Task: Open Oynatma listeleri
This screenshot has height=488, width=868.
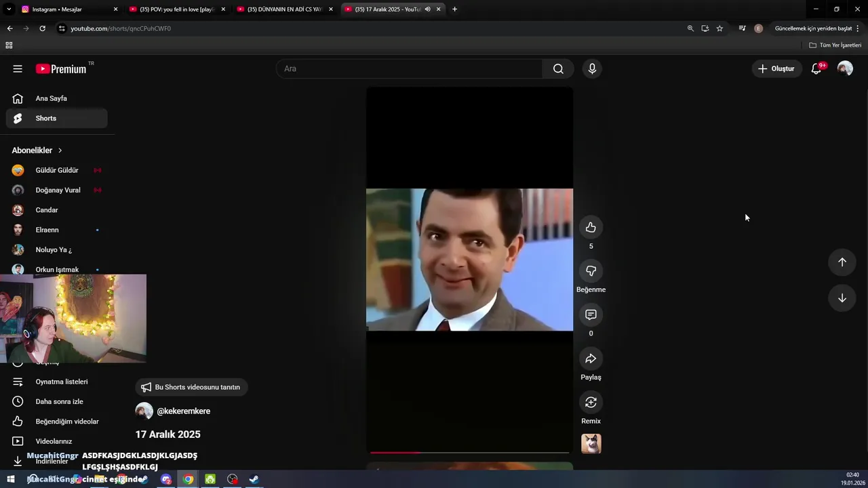Action: click(x=57, y=382)
